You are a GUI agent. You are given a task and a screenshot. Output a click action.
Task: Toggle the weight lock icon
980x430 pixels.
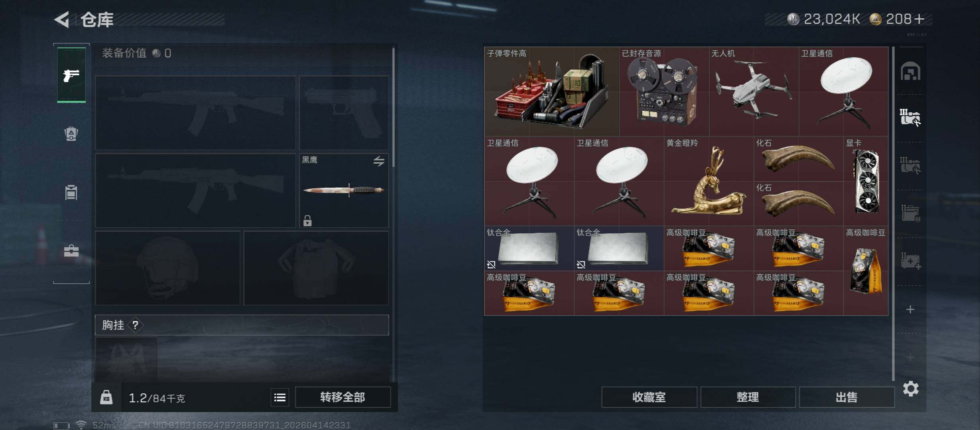(106, 397)
